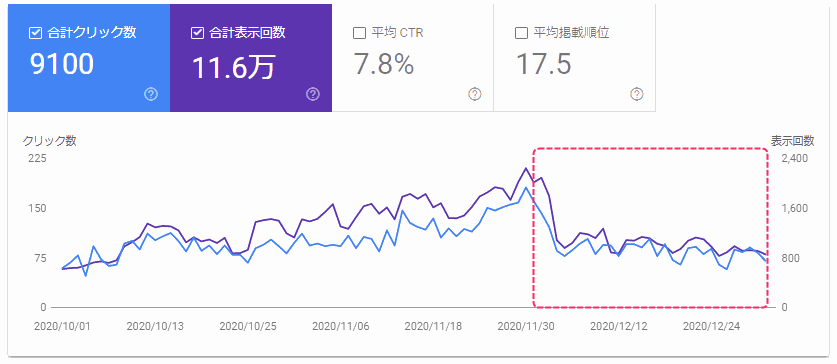The height and width of the screenshot is (364, 837).
Task: Open help icon on 合計表示回数 card
Action: pyautogui.click(x=313, y=94)
